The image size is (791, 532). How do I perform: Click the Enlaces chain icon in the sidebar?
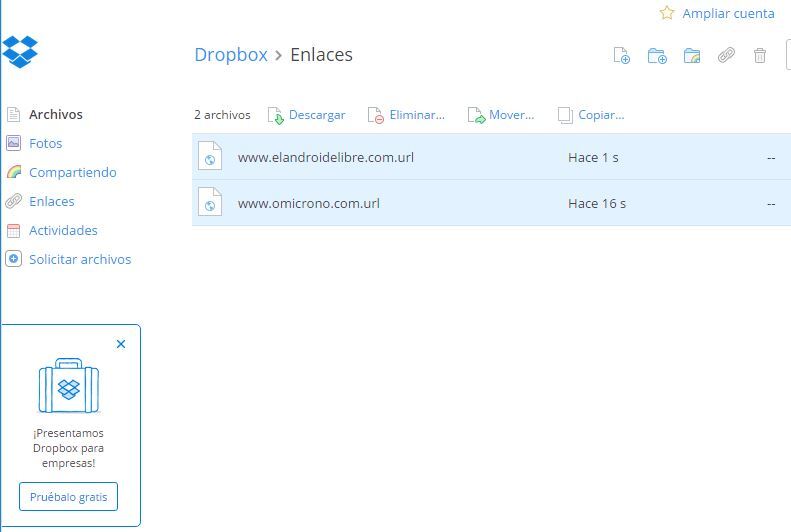point(14,201)
